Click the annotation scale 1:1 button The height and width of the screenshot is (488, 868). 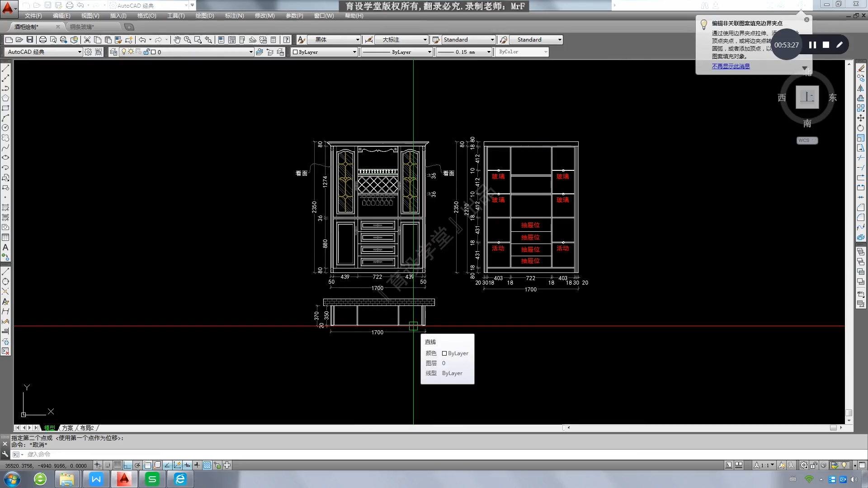(764, 465)
